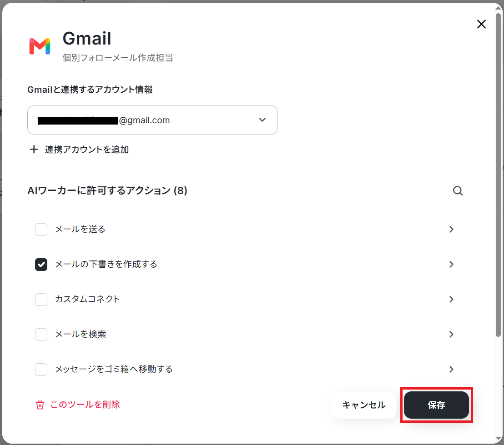This screenshot has width=504, height=445.
Task: Expand the メールを検索 row chevron
Action: tap(451, 335)
